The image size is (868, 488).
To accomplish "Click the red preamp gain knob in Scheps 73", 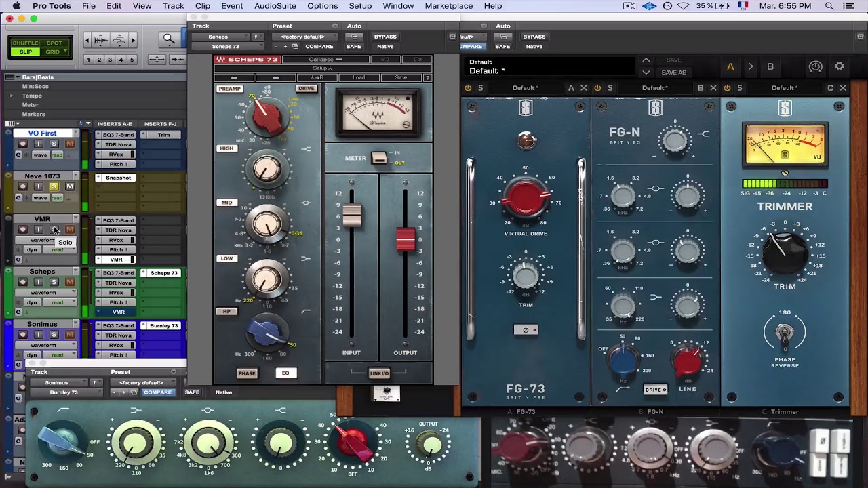I will pyautogui.click(x=267, y=118).
